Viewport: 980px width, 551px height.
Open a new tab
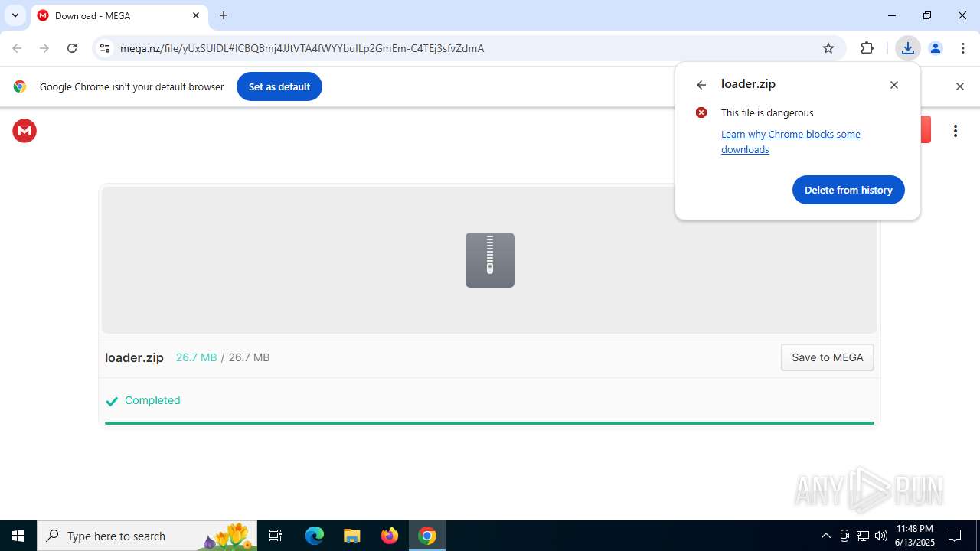(x=224, y=15)
